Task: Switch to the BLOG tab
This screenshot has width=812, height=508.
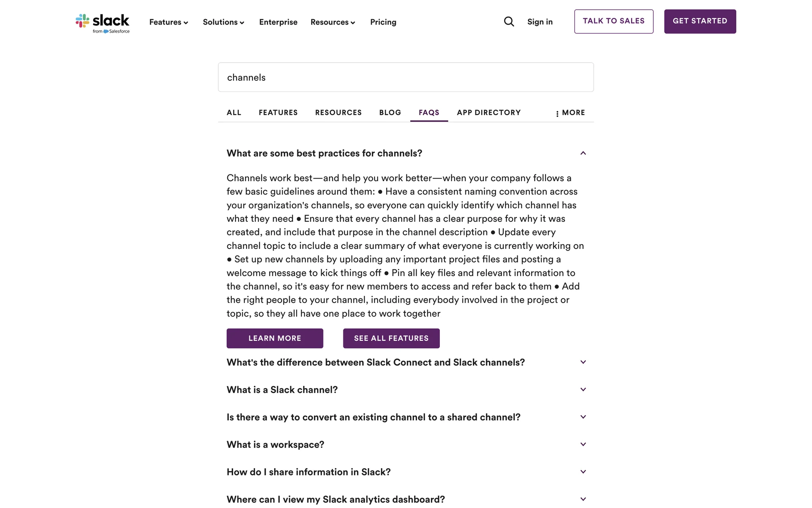Action: [390, 113]
